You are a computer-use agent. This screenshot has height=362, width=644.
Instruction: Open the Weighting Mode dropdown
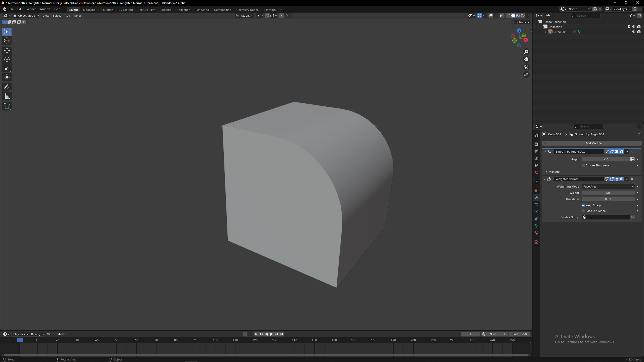(608, 187)
